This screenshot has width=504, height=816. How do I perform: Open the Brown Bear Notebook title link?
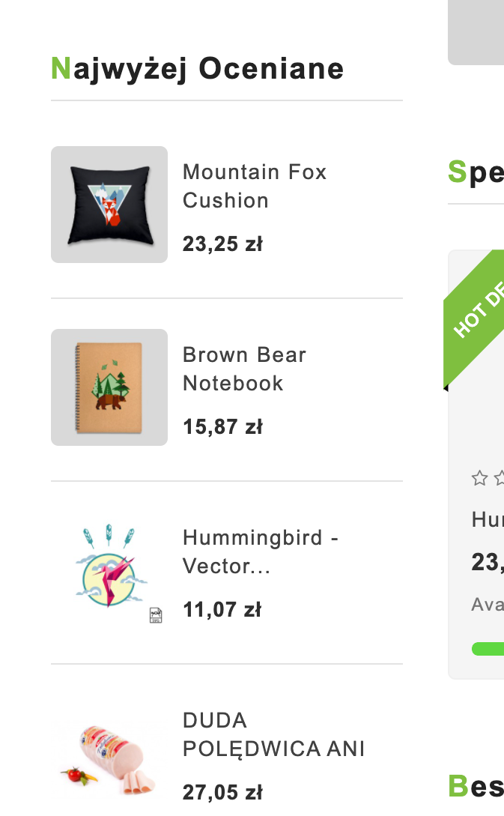point(244,369)
